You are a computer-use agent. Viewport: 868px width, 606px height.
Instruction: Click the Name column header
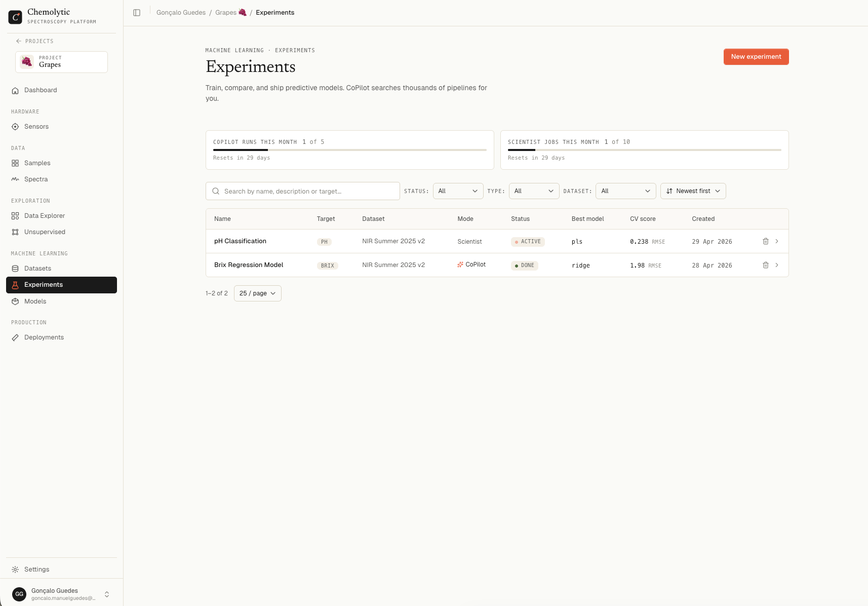pyautogui.click(x=222, y=219)
